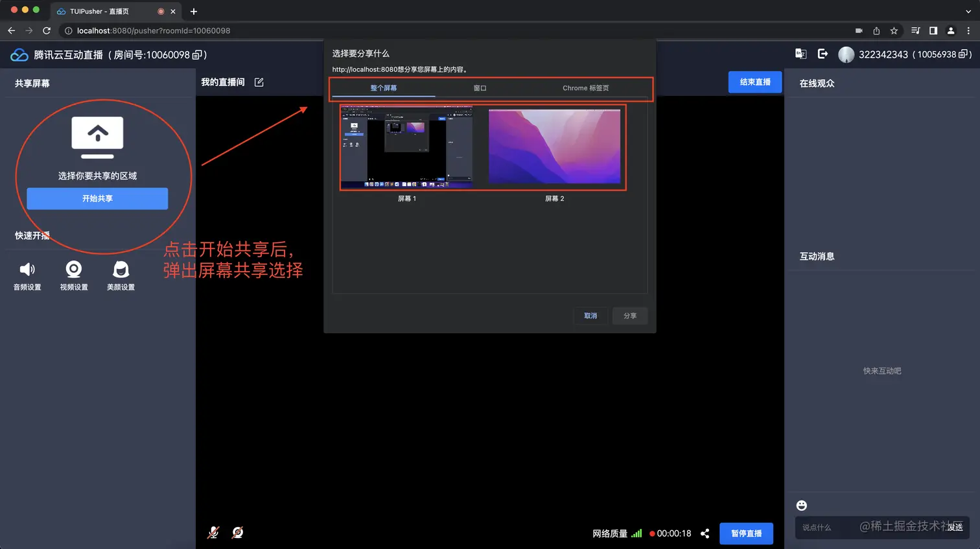Go back with browser back arrow
The width and height of the screenshot is (980, 549).
tap(11, 30)
